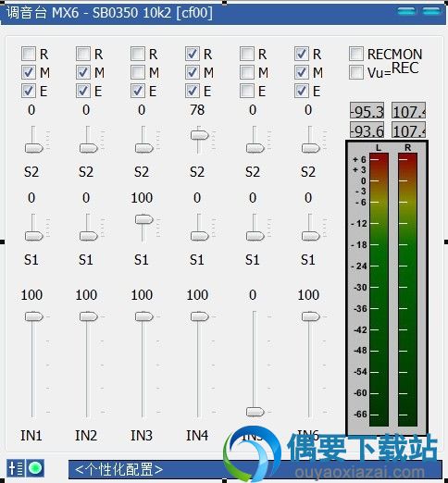Click the S1 slider handle showing 100
The height and width of the screenshot is (483, 448).
pos(144,219)
